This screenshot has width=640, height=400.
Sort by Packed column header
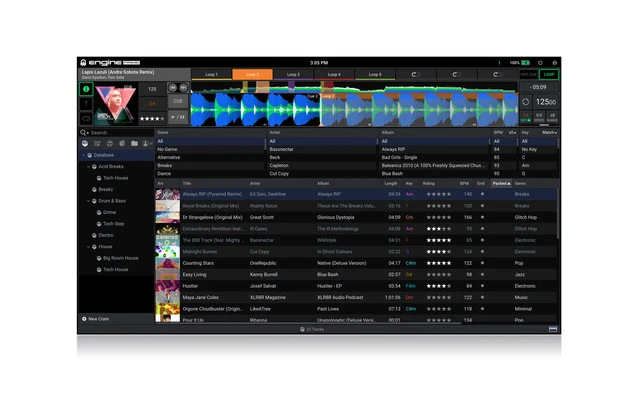501,184
